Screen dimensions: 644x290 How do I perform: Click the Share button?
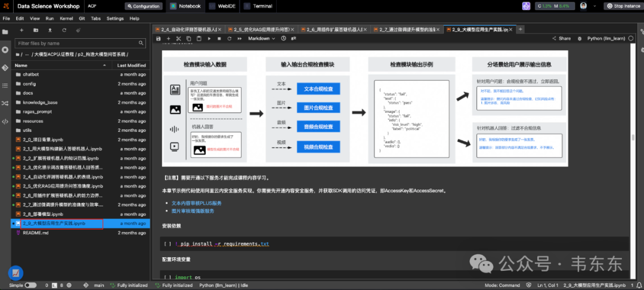[561, 38]
